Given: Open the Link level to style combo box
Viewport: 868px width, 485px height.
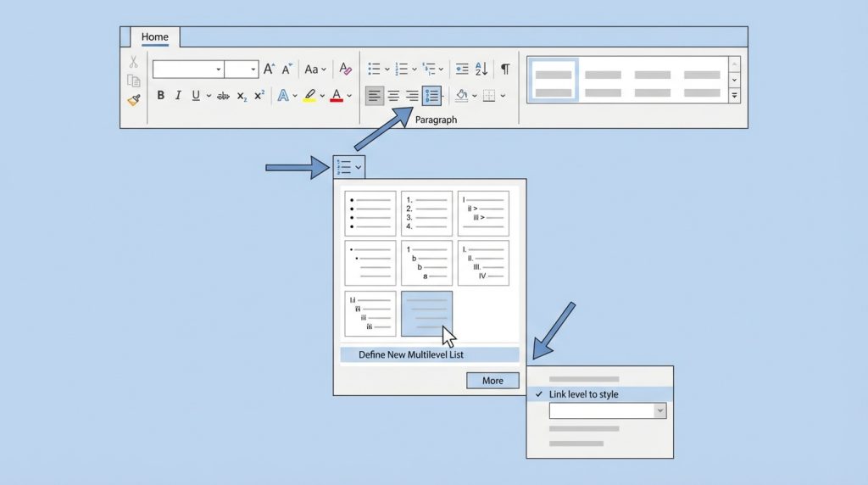Looking at the screenshot, I should [607, 411].
